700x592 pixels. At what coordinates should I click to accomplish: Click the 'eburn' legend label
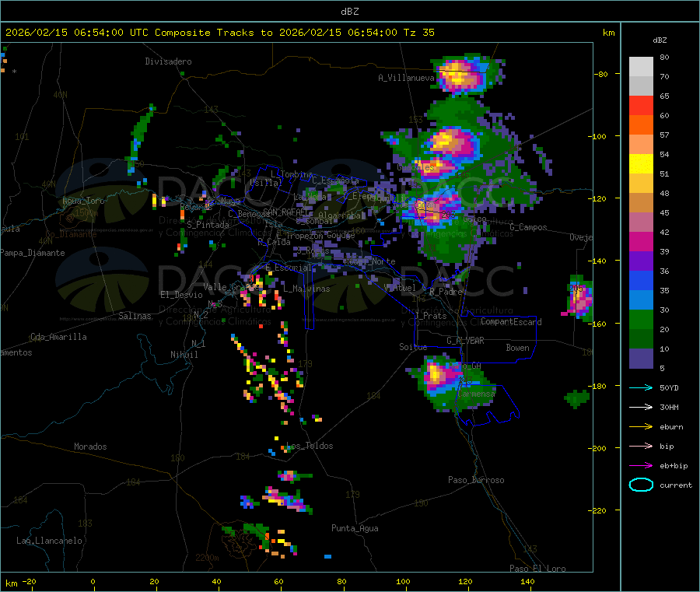tap(671, 427)
